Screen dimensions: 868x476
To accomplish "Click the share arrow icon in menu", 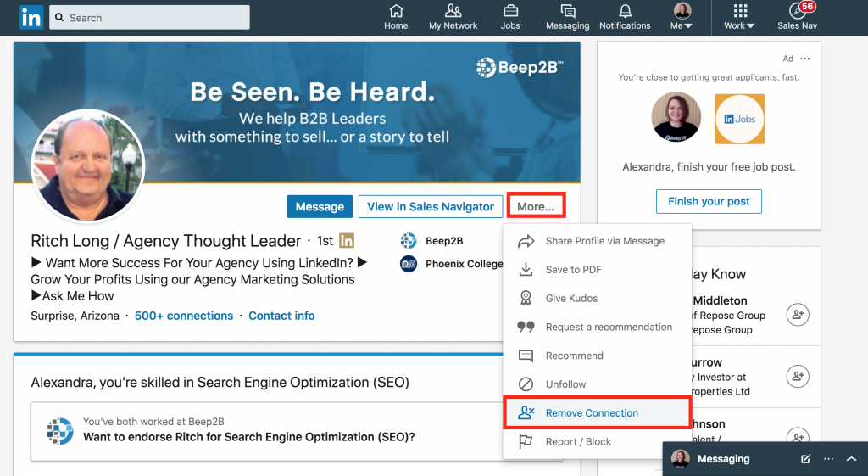I will (526, 241).
